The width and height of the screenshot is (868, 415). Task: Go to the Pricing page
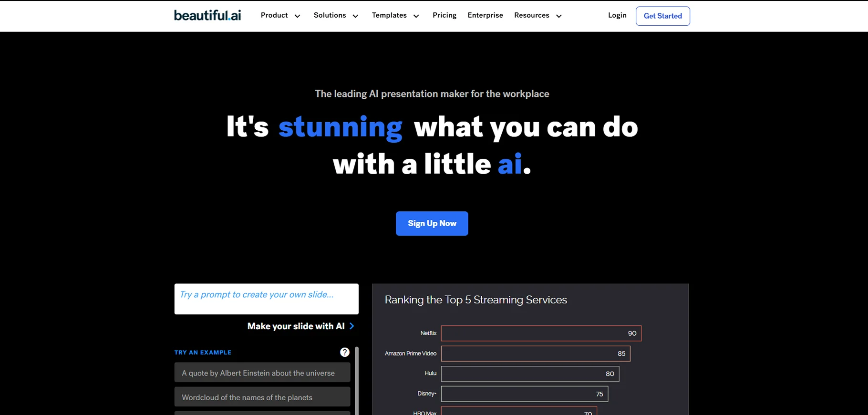(444, 15)
